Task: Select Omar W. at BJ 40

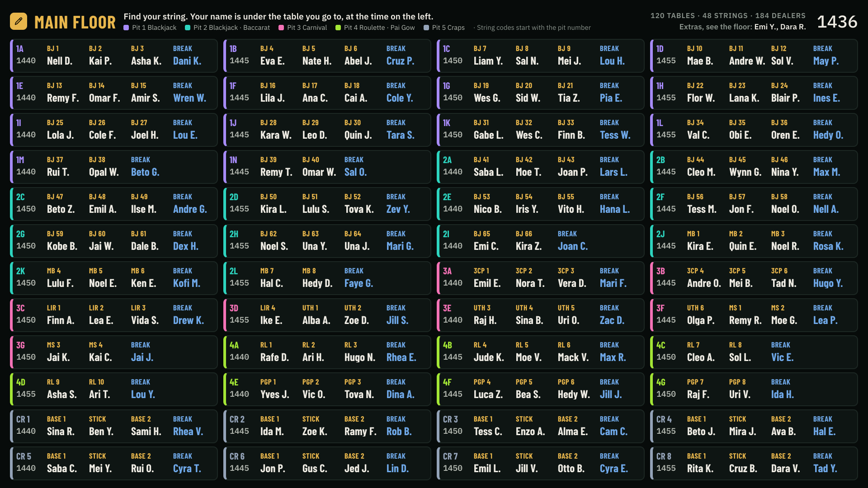Action: coord(319,172)
